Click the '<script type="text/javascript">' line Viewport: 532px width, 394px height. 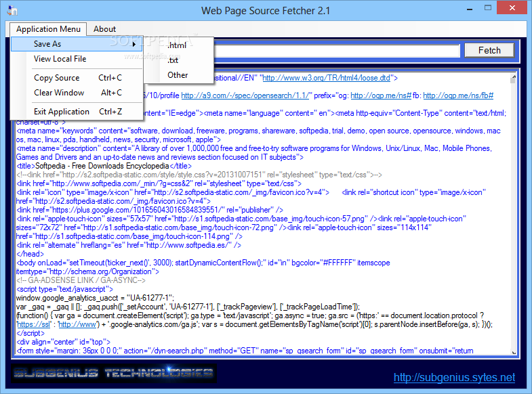coord(64,289)
